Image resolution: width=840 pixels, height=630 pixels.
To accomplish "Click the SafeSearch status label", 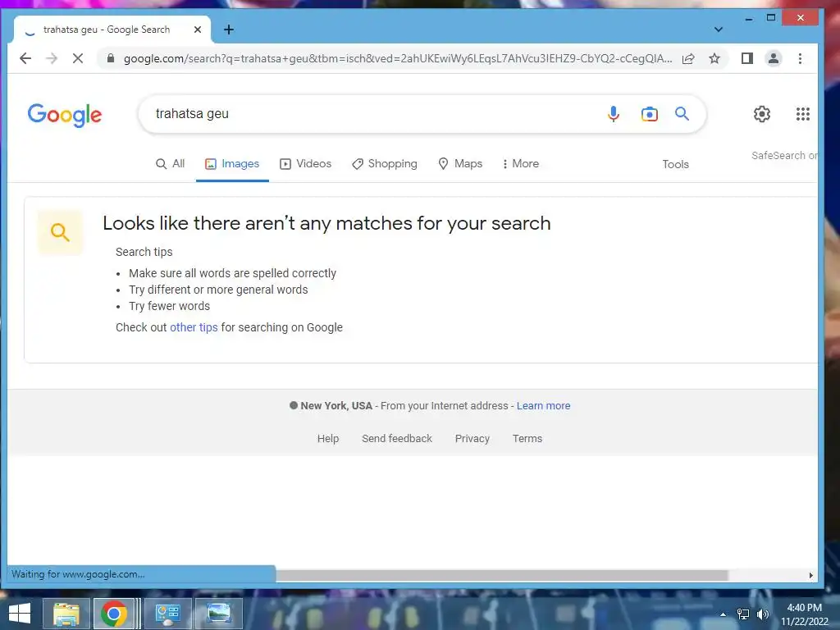I will tap(784, 155).
